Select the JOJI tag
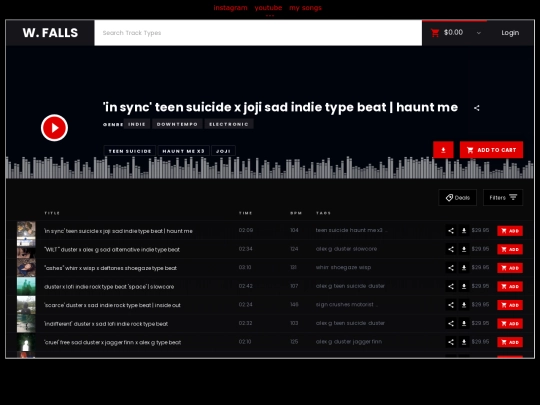The height and width of the screenshot is (405, 540). point(223,151)
